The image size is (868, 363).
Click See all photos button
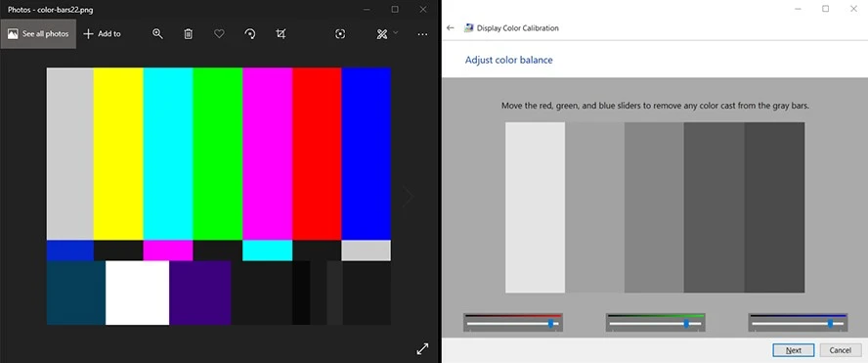coord(38,34)
